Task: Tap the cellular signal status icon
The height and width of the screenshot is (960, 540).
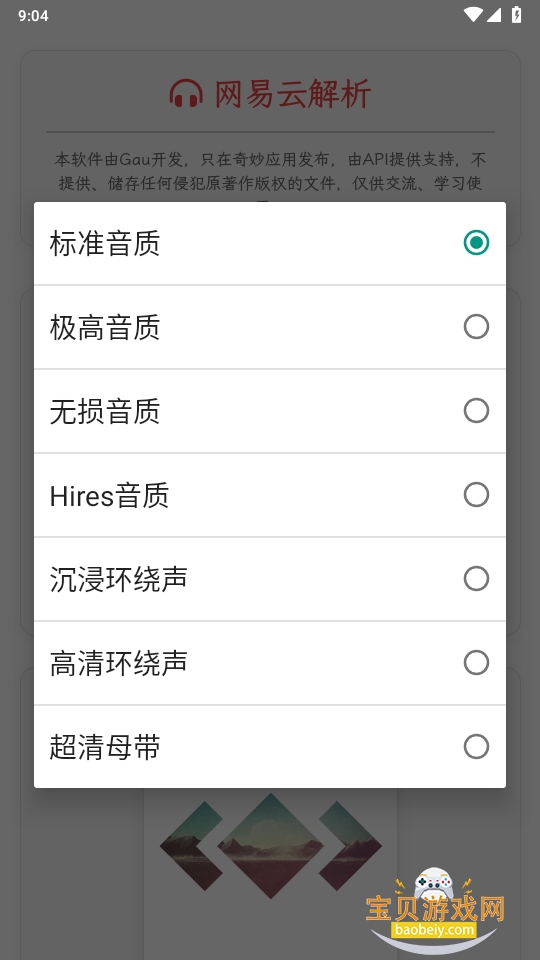Action: coord(494,15)
